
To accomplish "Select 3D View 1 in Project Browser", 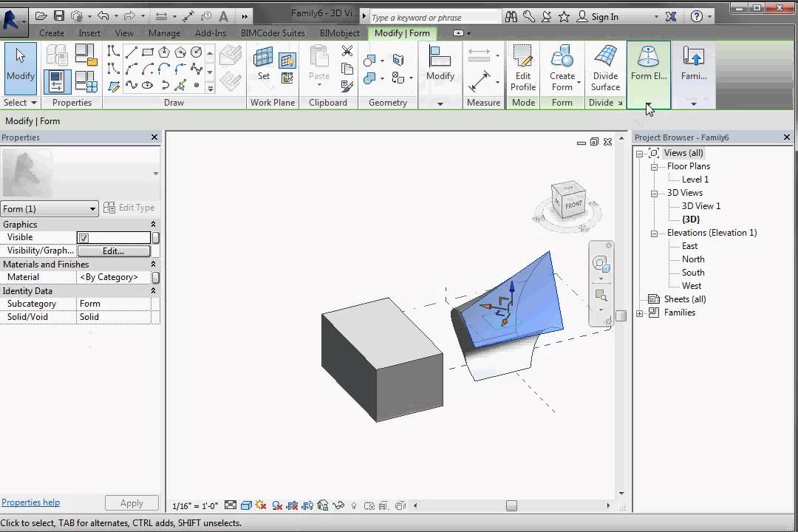I will click(x=700, y=206).
